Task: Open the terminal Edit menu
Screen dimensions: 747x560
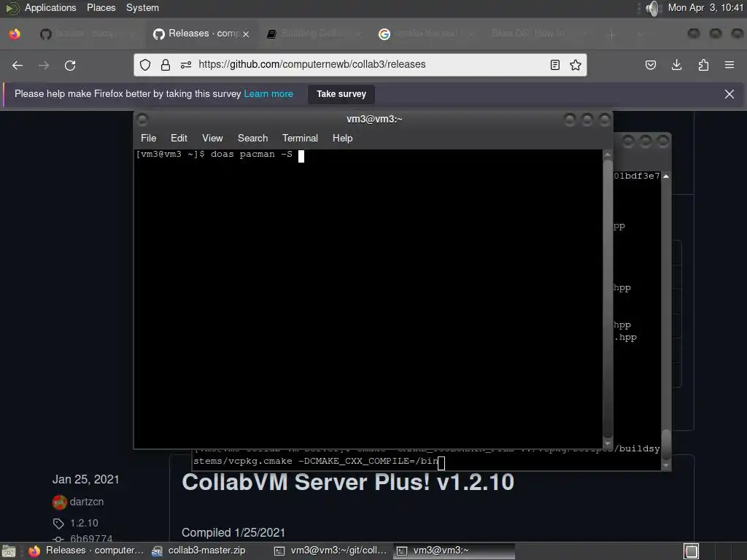Action: [179, 138]
